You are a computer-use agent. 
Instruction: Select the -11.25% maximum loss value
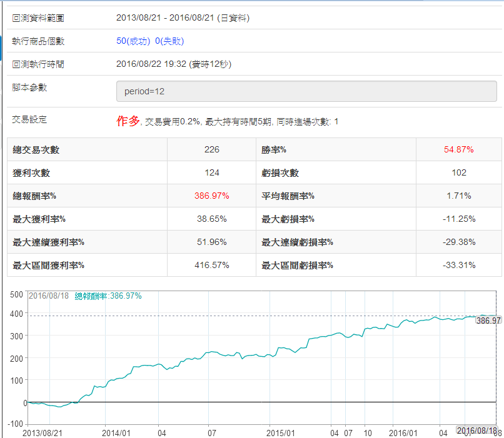[458, 219]
